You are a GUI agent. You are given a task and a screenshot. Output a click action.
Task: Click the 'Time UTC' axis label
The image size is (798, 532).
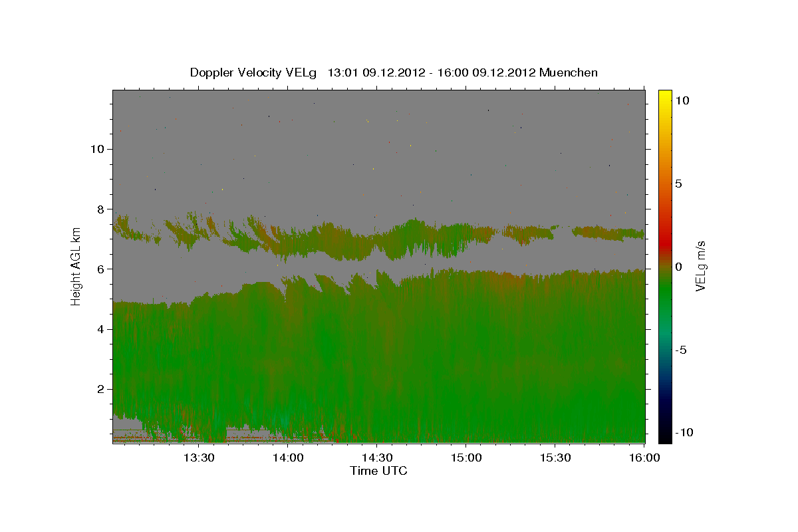click(378, 471)
